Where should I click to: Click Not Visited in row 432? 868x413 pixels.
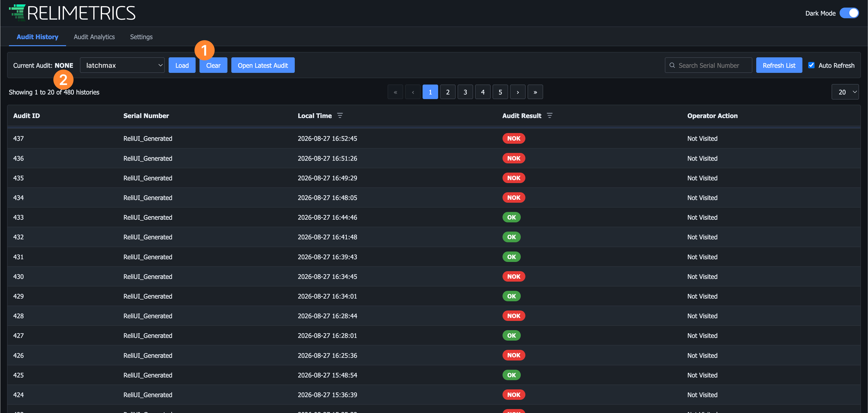(x=702, y=237)
